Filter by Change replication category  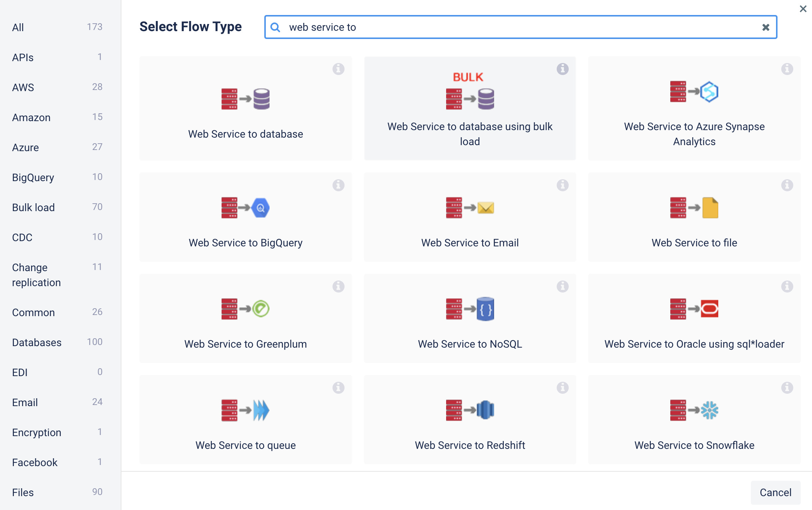point(36,275)
